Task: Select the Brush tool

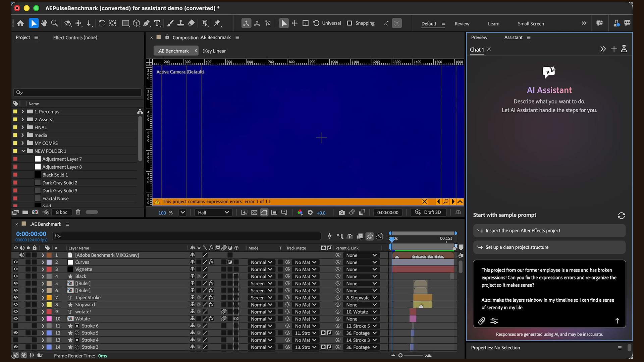Action: point(170,23)
